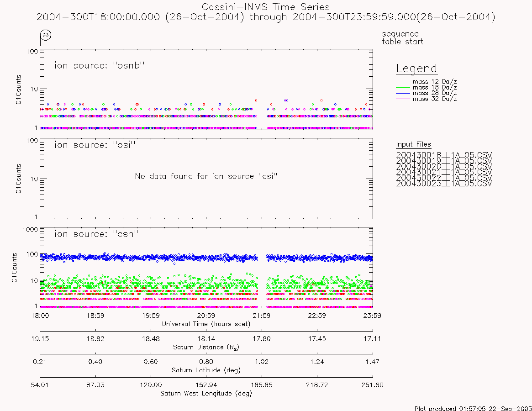The height and width of the screenshot is (411, 532).
Task: Click the 2004-300T18:00:00.000 date range subtitle
Action: coord(266,17)
